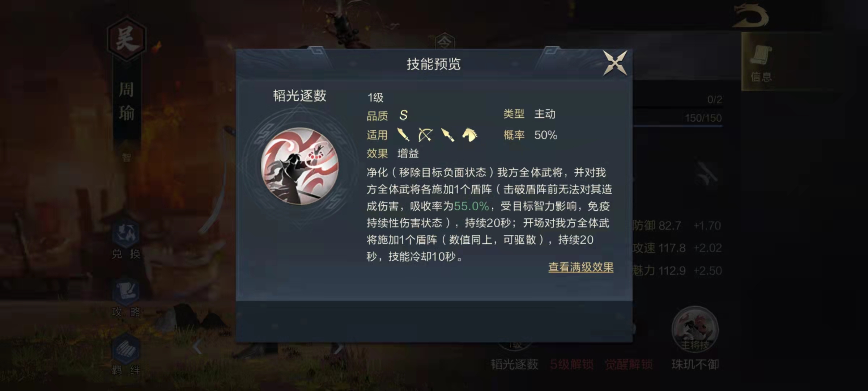This screenshot has width=868, height=391.
Task: Switch to next general with right arrow
Action: 339,348
